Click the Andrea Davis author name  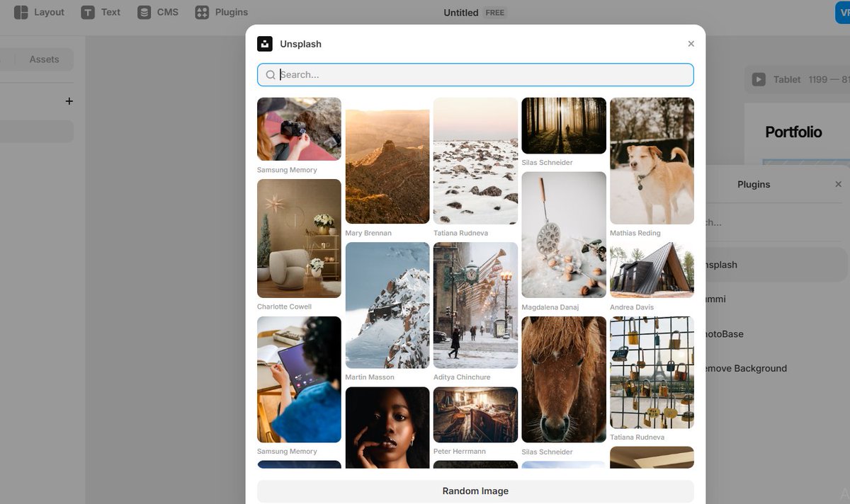[x=632, y=307]
